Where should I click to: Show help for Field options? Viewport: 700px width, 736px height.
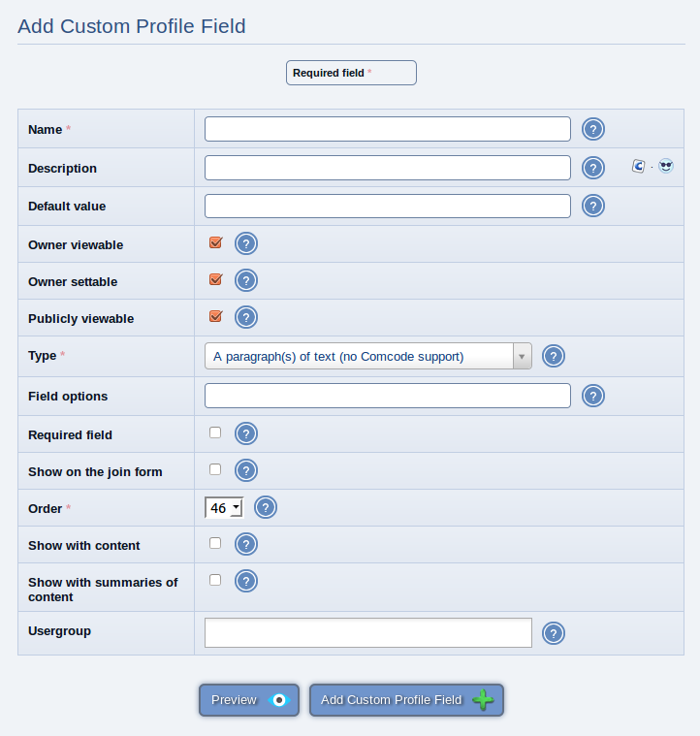(593, 396)
